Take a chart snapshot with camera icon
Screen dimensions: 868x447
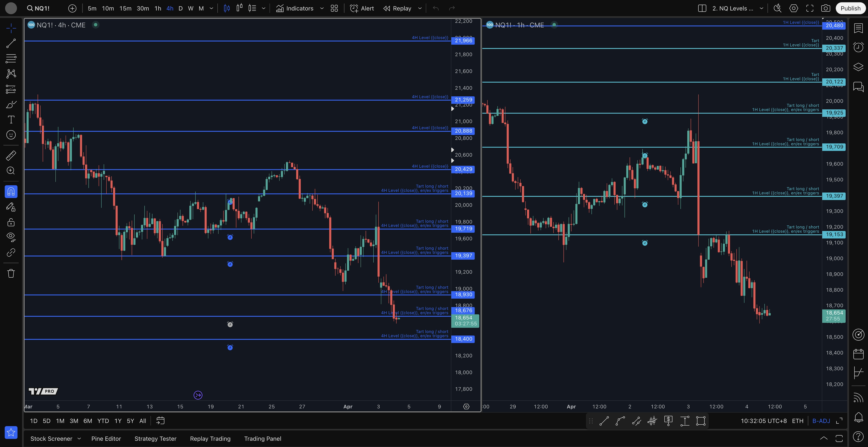[825, 8]
